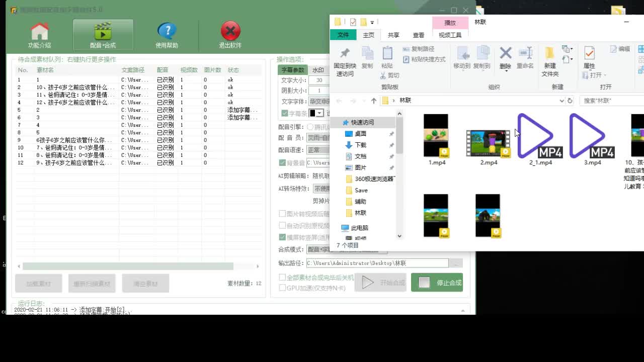Screen dimensions: 644x362
Task: Click the 属性 checkmark icon
Action: coord(589,53)
